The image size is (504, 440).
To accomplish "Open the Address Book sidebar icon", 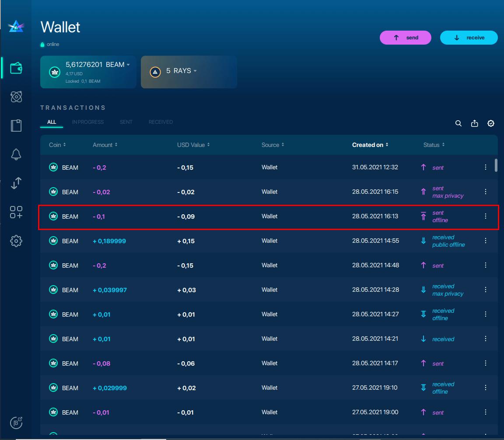I will (x=16, y=126).
